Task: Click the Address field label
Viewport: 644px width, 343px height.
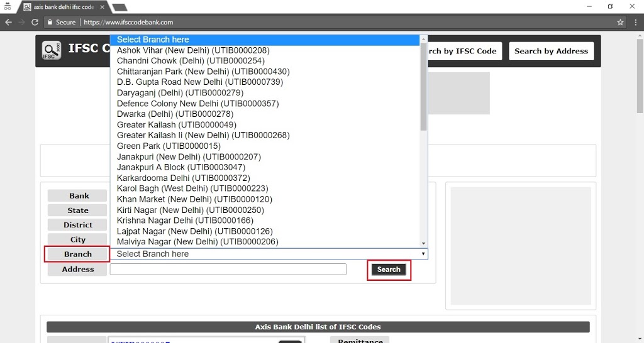Action: pos(77,269)
